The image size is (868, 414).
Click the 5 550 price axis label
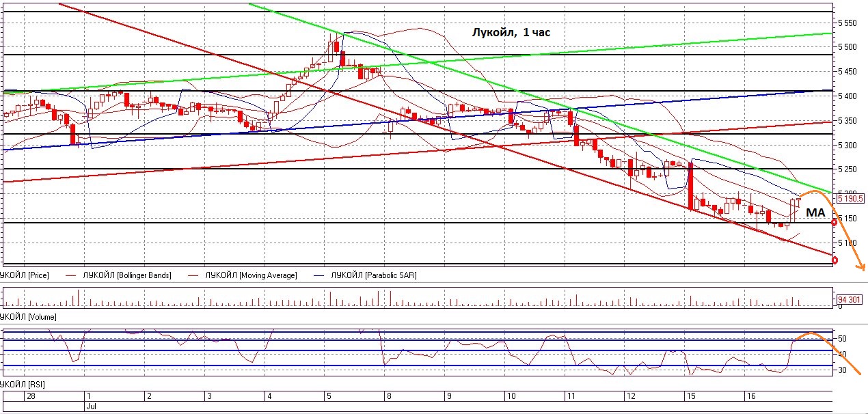pos(847,23)
